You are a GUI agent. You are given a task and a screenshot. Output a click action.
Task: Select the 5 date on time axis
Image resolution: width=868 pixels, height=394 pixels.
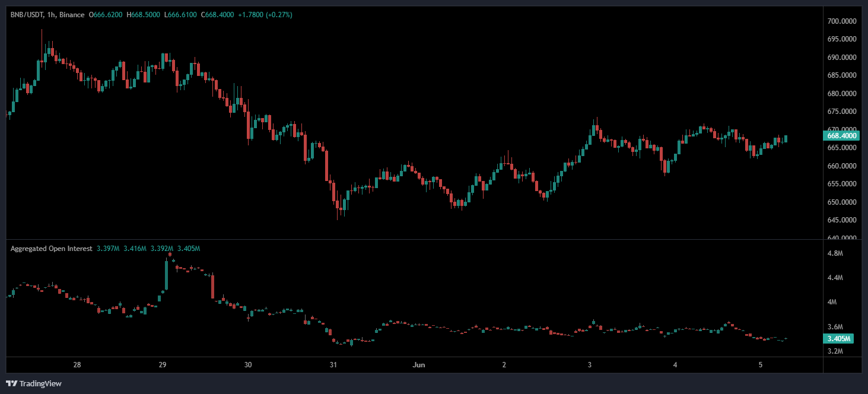pyautogui.click(x=761, y=364)
